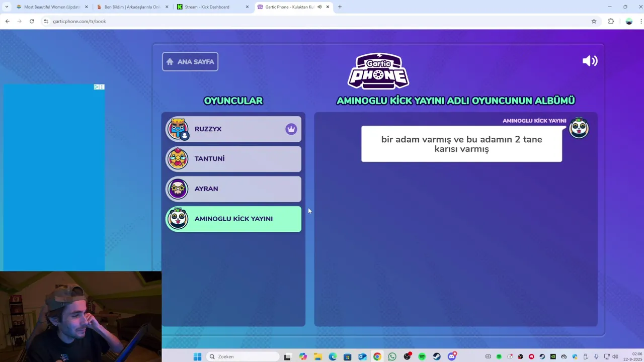Select player TANTUNİ in the list
Screen dimensions: 644x362
point(234,159)
